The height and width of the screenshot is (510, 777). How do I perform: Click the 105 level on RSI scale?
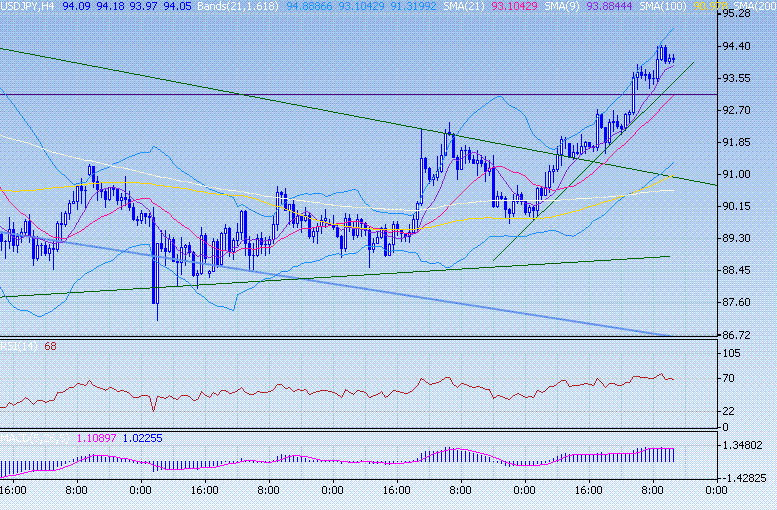tap(733, 354)
